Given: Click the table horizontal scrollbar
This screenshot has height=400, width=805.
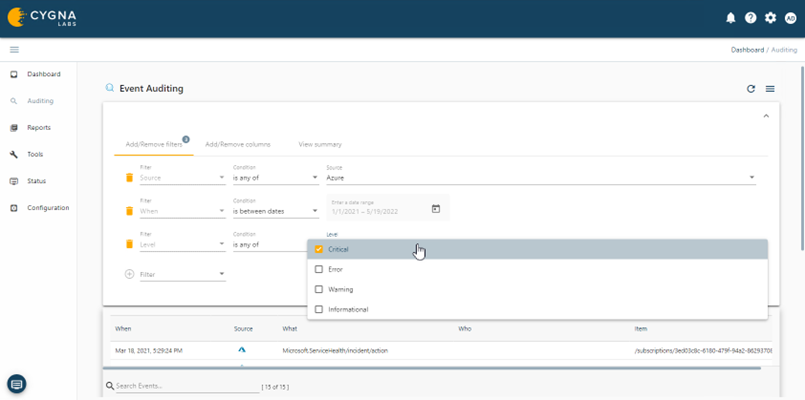Looking at the screenshot, I should click(x=431, y=368).
